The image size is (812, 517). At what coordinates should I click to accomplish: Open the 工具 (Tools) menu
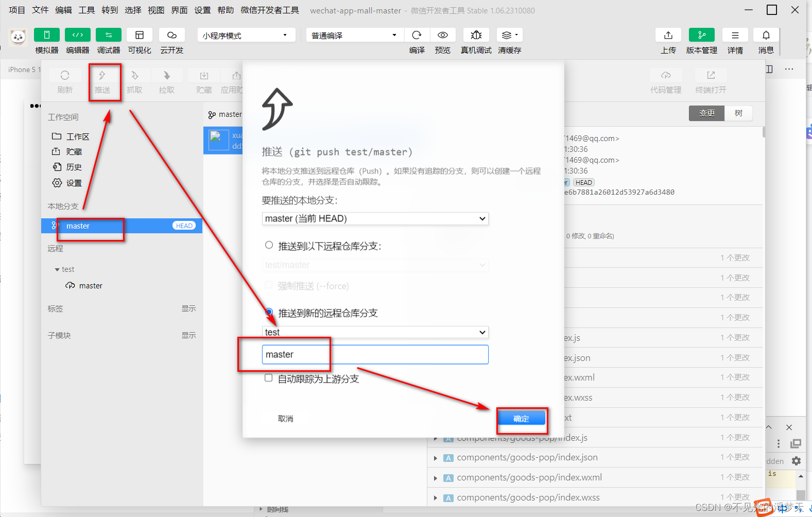tap(87, 10)
